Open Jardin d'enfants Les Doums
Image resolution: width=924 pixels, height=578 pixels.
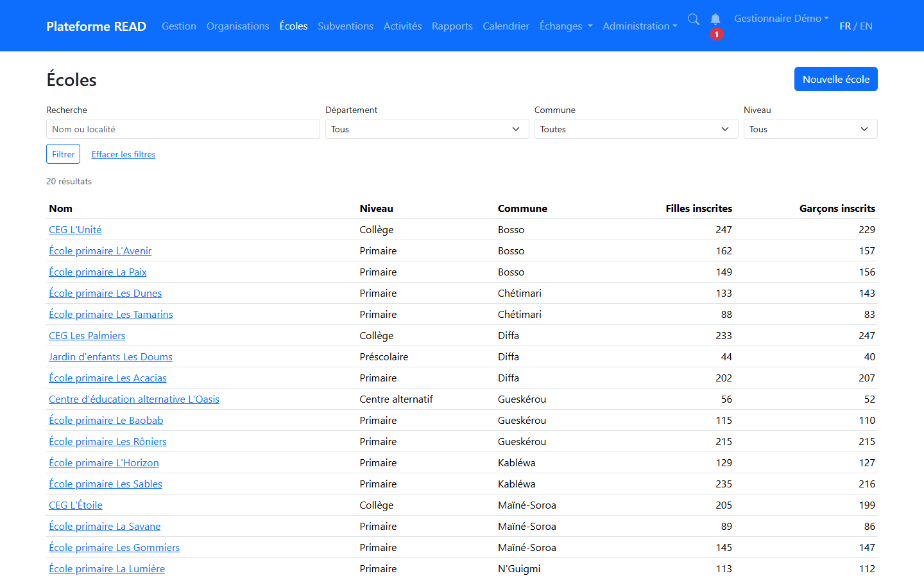pos(110,357)
